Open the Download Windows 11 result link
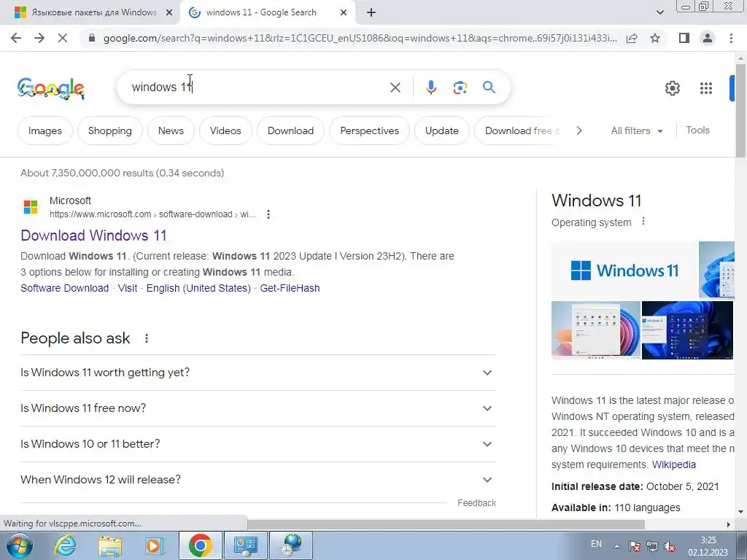This screenshot has width=747, height=560. 93,236
